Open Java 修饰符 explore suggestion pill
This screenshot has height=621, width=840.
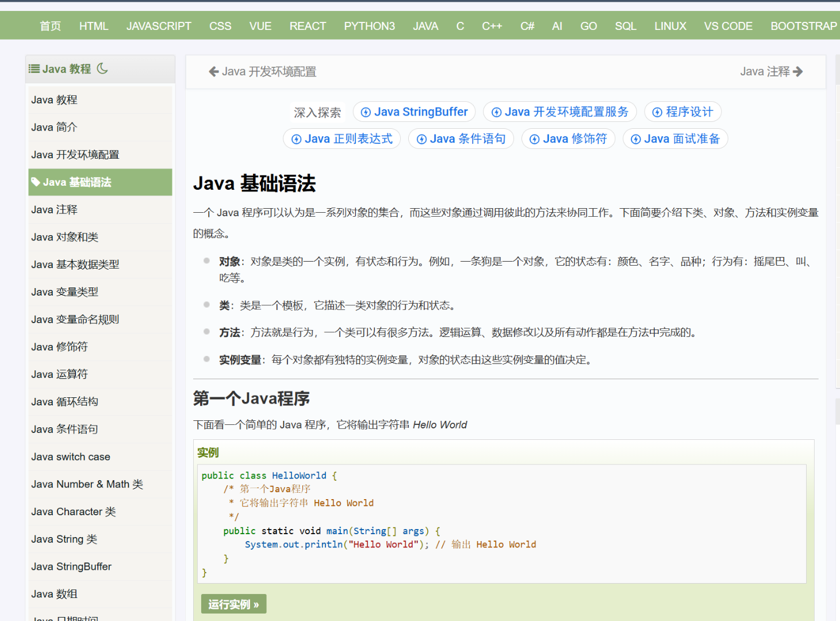[568, 139]
